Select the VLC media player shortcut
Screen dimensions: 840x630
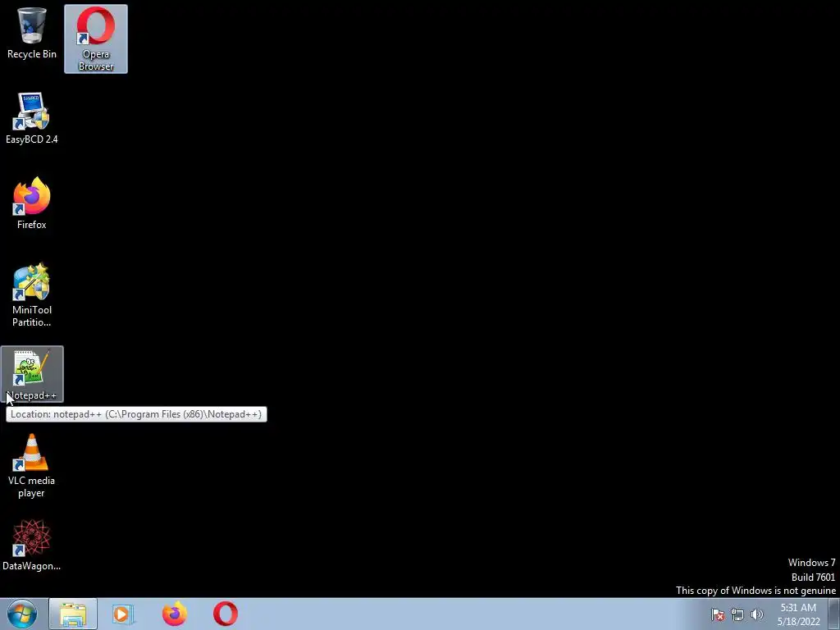pos(32,466)
